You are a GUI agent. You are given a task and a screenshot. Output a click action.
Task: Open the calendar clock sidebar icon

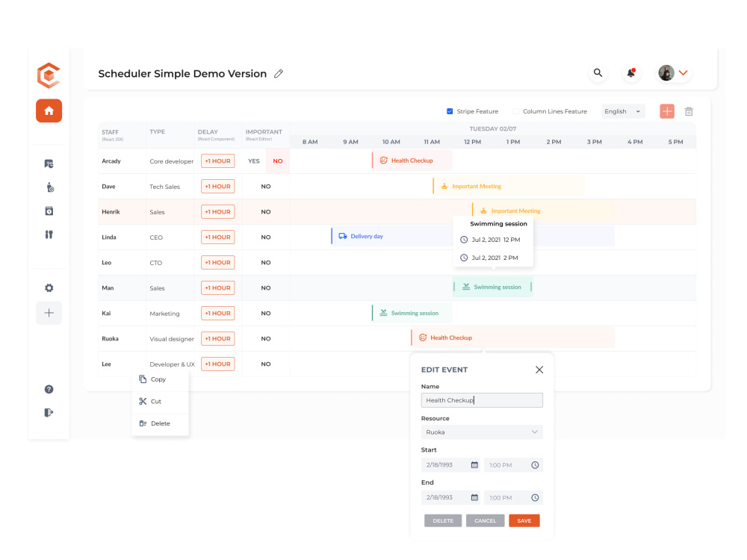[x=49, y=211]
